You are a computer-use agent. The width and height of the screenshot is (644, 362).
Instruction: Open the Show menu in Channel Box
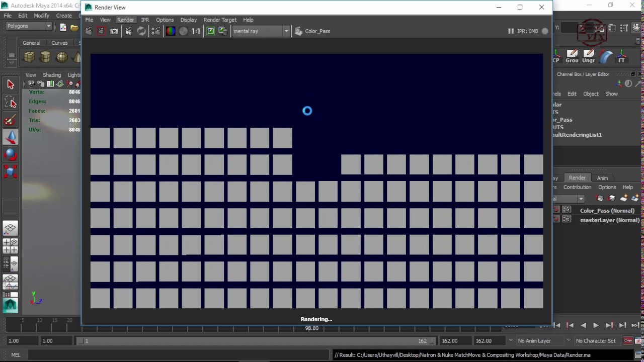(x=611, y=94)
